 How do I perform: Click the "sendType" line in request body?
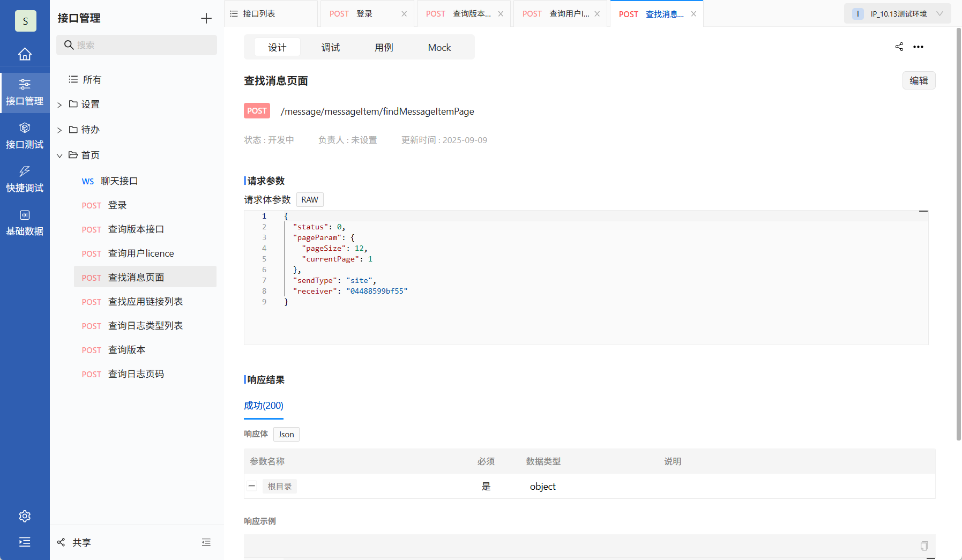(x=334, y=280)
